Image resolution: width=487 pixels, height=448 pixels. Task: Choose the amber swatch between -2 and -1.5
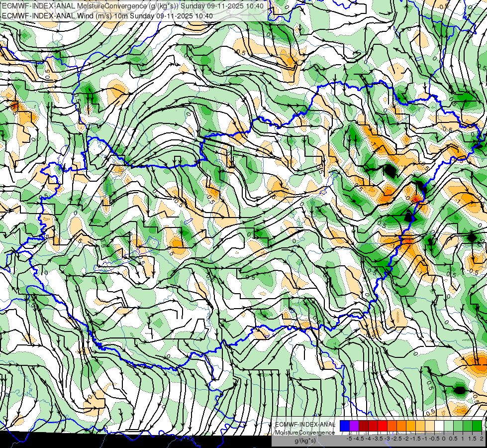(410, 426)
